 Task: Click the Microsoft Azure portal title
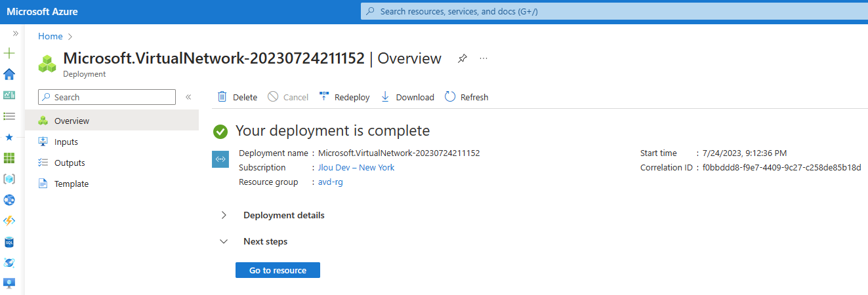coord(42,11)
